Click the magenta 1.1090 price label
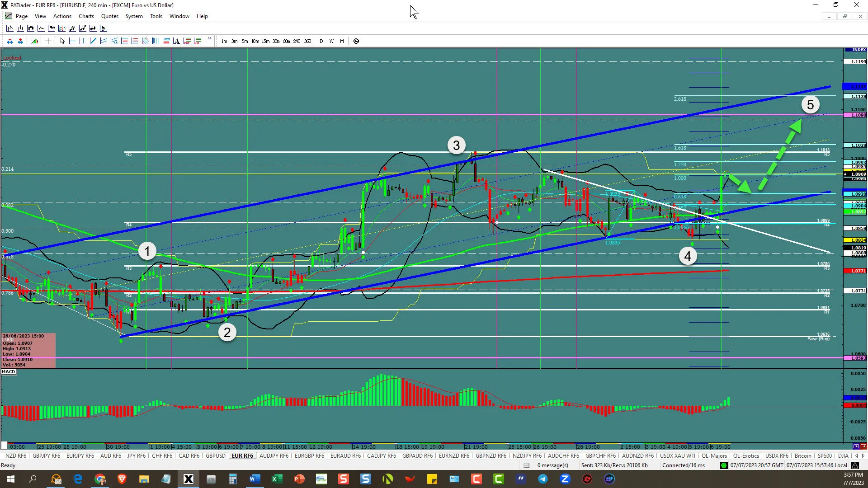Image resolution: width=868 pixels, height=488 pixels. pos(855,115)
